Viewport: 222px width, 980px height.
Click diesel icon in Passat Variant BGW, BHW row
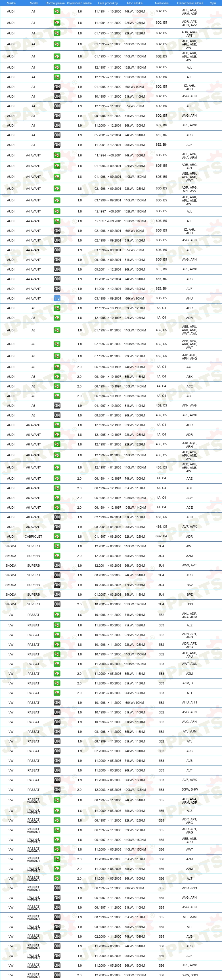click(x=57, y=975)
